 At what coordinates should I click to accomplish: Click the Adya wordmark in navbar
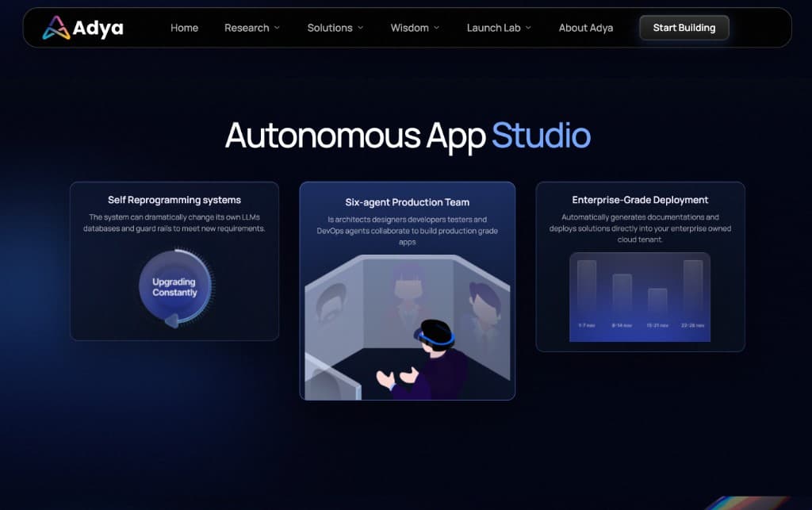[x=98, y=28]
